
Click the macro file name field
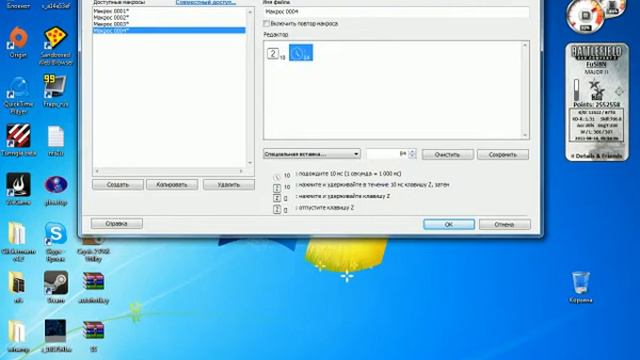(x=396, y=12)
